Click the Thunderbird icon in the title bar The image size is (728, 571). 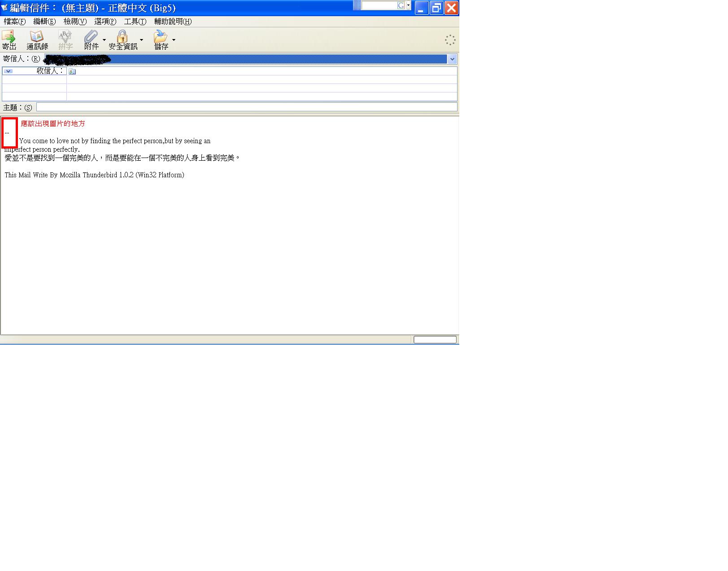[4, 8]
